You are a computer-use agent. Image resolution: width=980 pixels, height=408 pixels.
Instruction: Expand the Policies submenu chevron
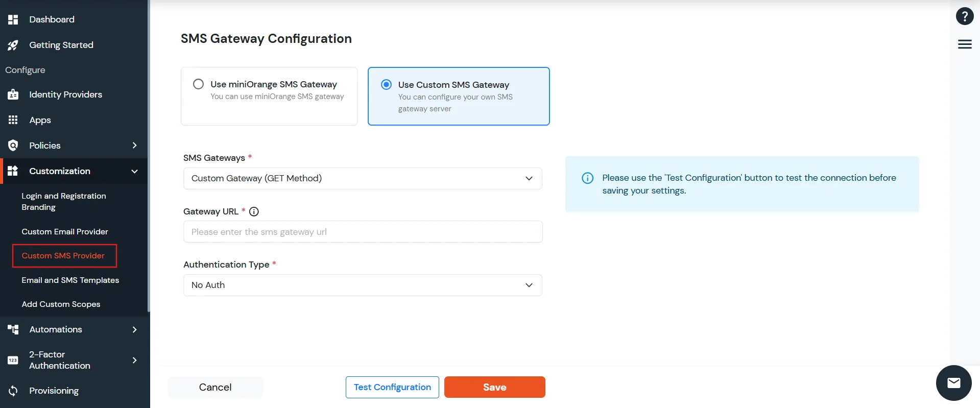pos(134,146)
